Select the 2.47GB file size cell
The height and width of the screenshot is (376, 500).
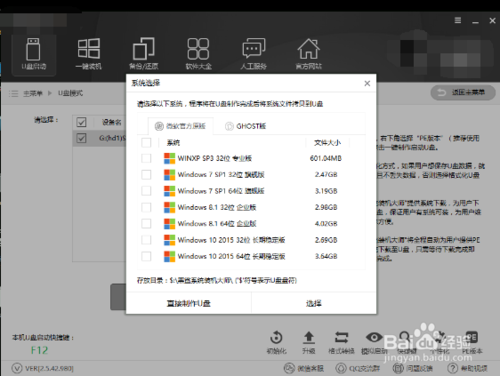coord(326,174)
